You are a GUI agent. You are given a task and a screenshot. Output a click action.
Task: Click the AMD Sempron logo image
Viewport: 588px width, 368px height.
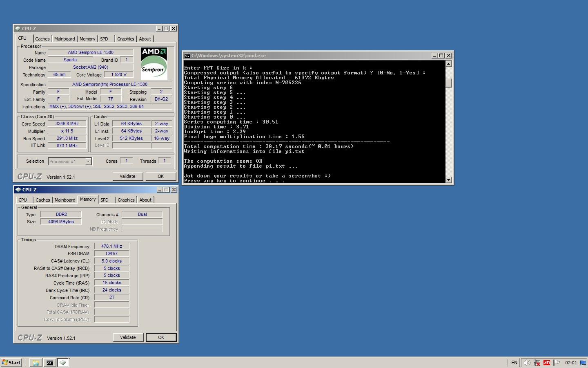tap(154, 63)
